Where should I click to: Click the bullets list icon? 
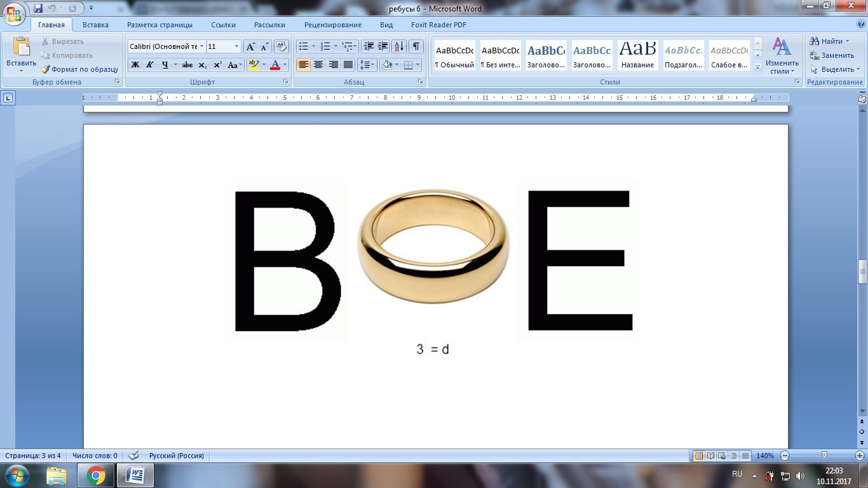[x=304, y=46]
